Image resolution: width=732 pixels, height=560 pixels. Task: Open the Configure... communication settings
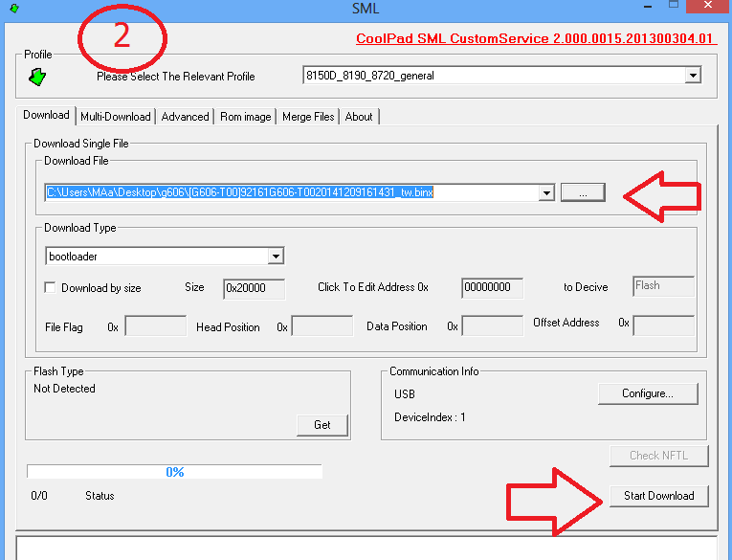(x=648, y=393)
